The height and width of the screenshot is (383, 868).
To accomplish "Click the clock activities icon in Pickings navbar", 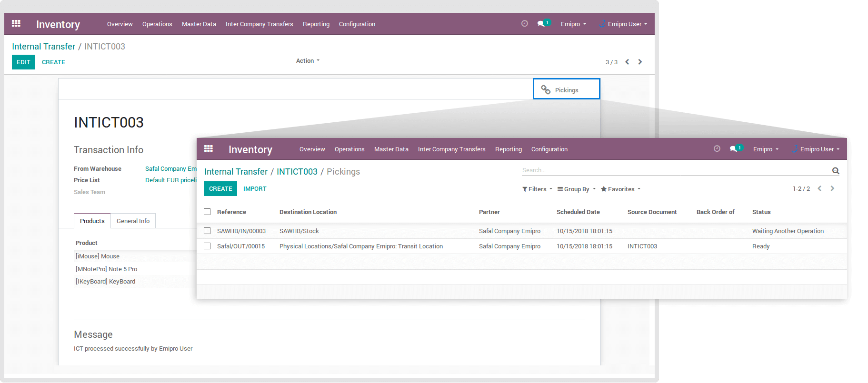I will pyautogui.click(x=717, y=149).
